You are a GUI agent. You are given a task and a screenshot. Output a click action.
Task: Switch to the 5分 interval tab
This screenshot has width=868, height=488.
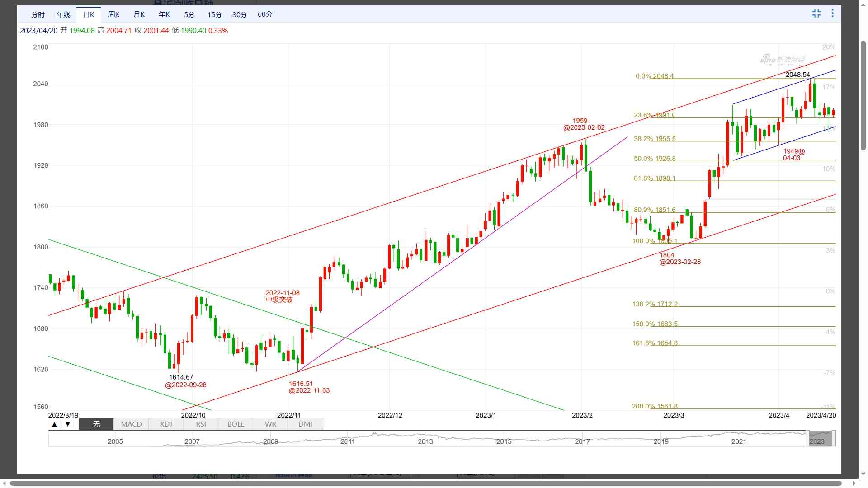[x=189, y=14]
